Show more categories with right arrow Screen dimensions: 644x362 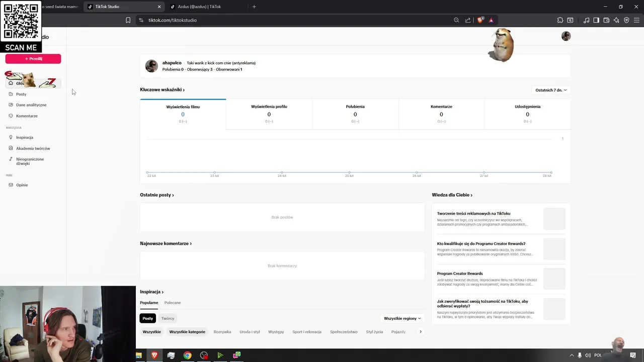coord(421,332)
